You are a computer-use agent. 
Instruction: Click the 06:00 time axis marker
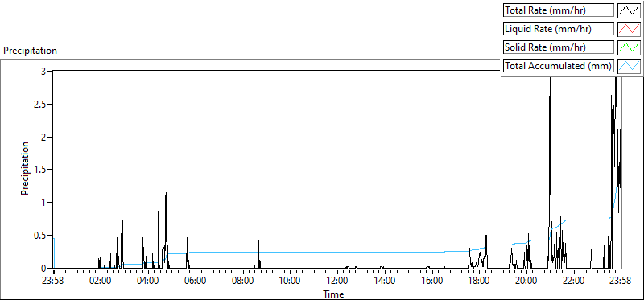(196, 282)
